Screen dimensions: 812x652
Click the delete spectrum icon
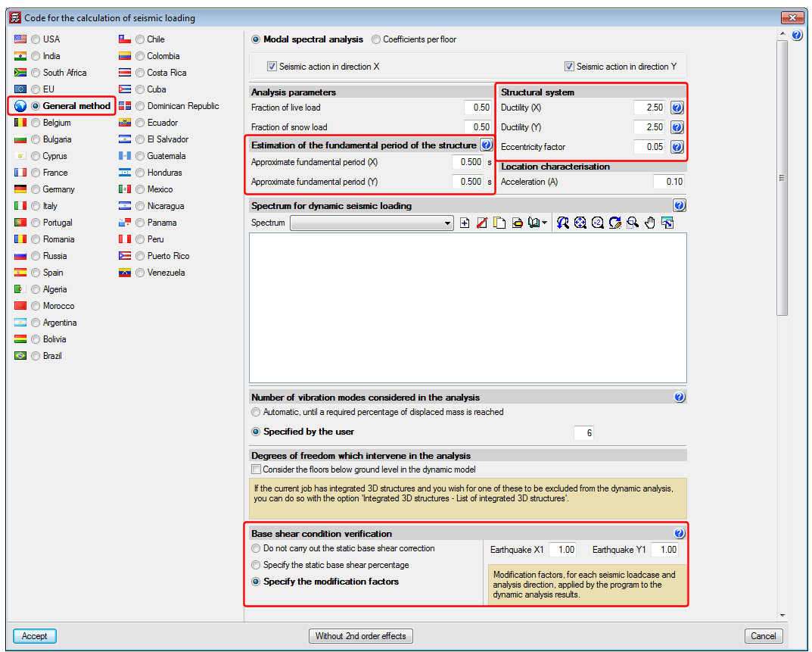482,223
